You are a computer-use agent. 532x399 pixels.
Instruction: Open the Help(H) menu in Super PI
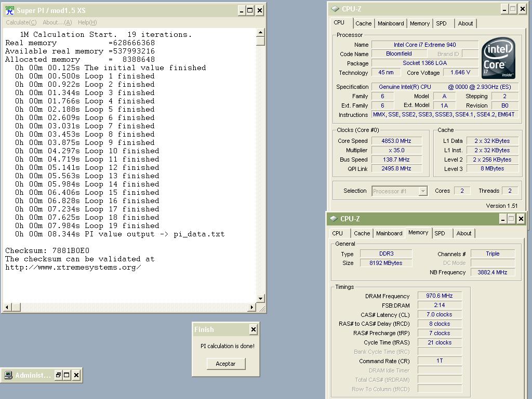click(x=87, y=22)
